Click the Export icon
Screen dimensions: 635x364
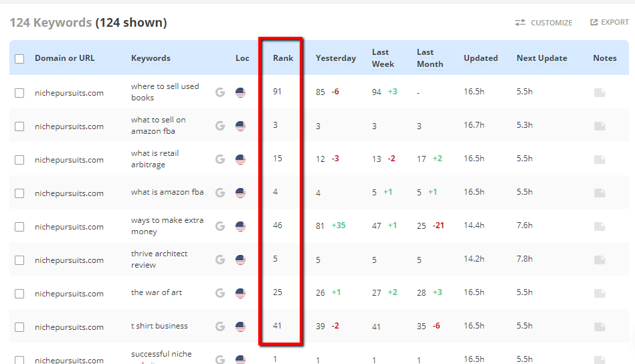tap(594, 22)
